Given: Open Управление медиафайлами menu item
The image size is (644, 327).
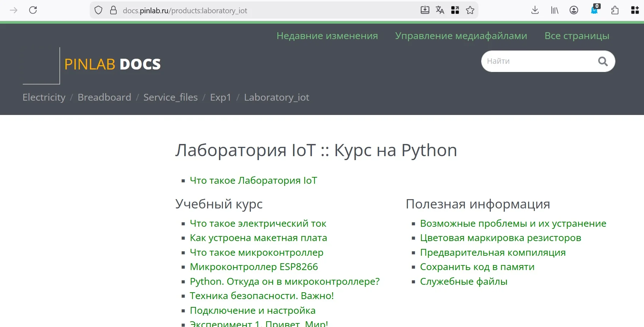Looking at the screenshot, I should coord(461,36).
